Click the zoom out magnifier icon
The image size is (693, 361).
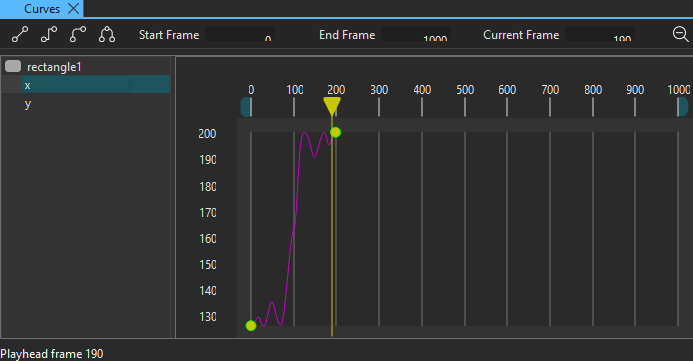680,34
